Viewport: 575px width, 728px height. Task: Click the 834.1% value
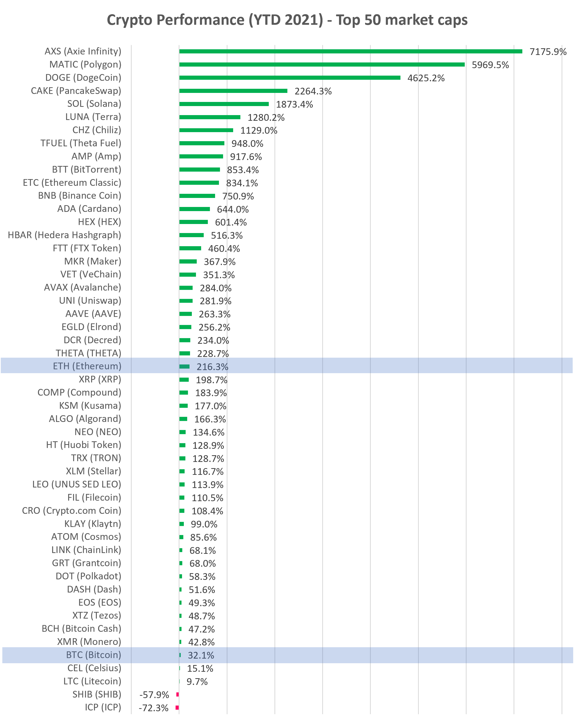point(242,183)
